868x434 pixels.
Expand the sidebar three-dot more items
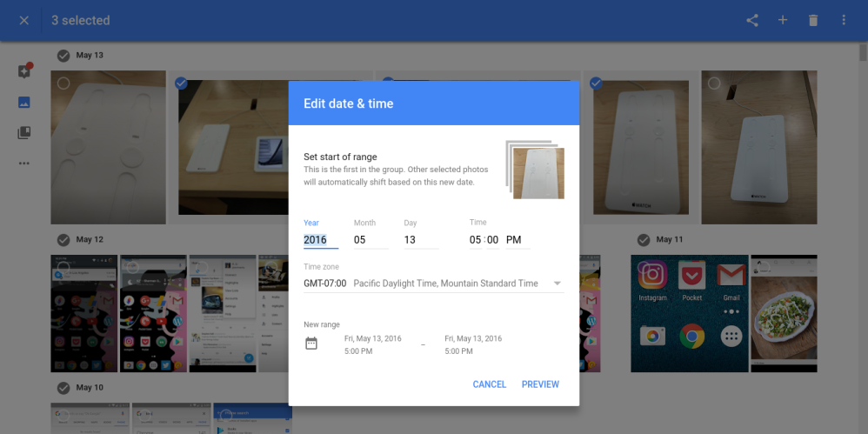click(24, 164)
